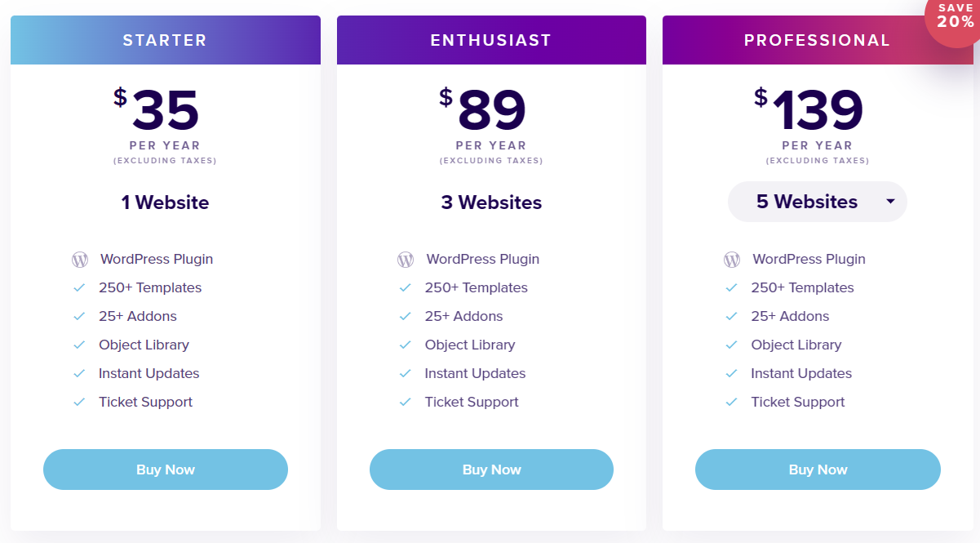Click checkmark beside Starter 250+ Templates

(79, 288)
